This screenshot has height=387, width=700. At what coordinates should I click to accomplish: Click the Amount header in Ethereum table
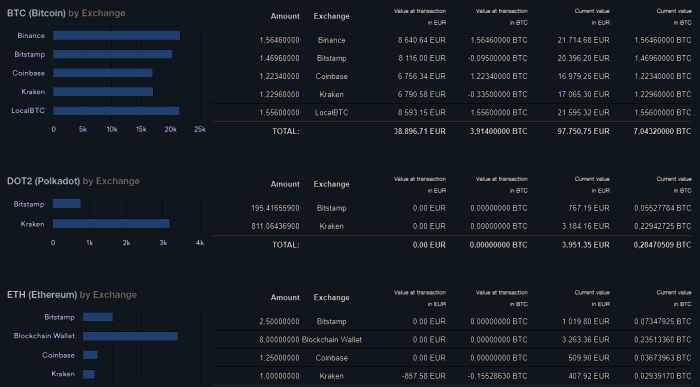pos(285,297)
